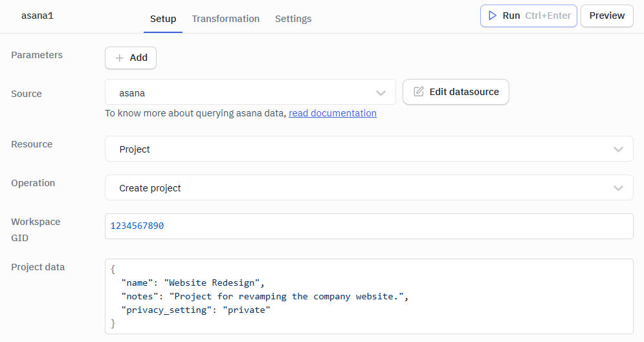Open the read documentation link
644x342 pixels.
[332, 113]
